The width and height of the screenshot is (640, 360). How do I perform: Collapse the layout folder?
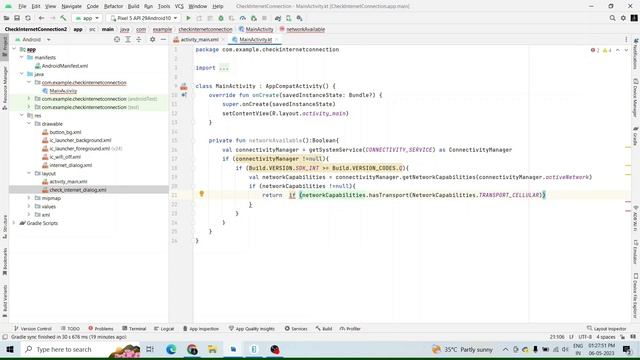(29, 173)
